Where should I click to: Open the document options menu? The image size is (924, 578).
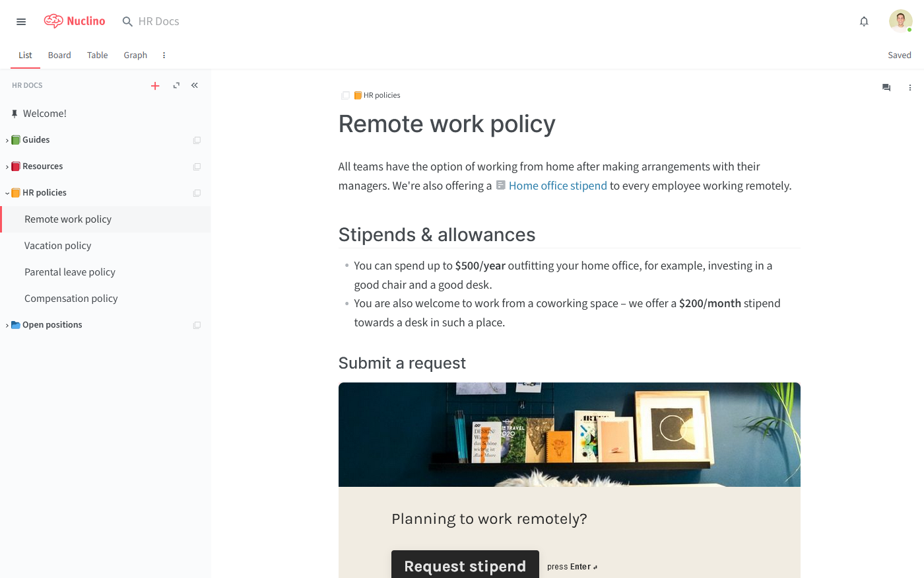pyautogui.click(x=909, y=87)
